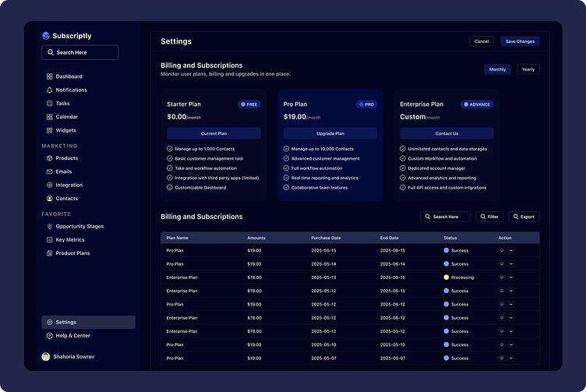Open the Export options for the table
Screen dimensions: 586x392
point(524,217)
